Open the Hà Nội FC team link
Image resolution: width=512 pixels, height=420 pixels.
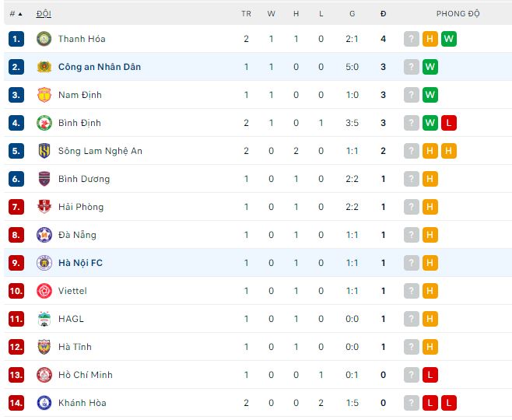(80, 263)
